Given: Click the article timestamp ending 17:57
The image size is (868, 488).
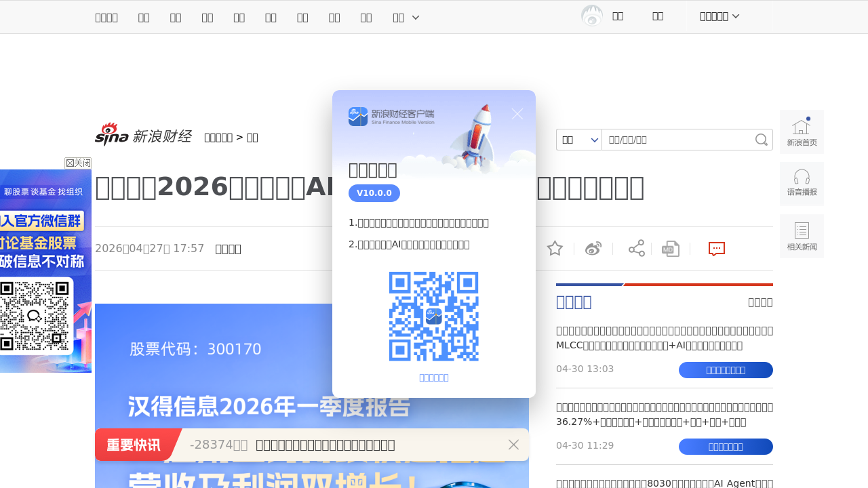Looking at the screenshot, I should pyautogui.click(x=149, y=249).
